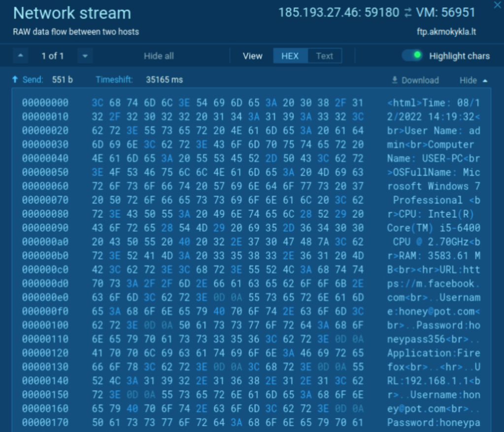Go to previous stream with up arrow

coord(20,56)
